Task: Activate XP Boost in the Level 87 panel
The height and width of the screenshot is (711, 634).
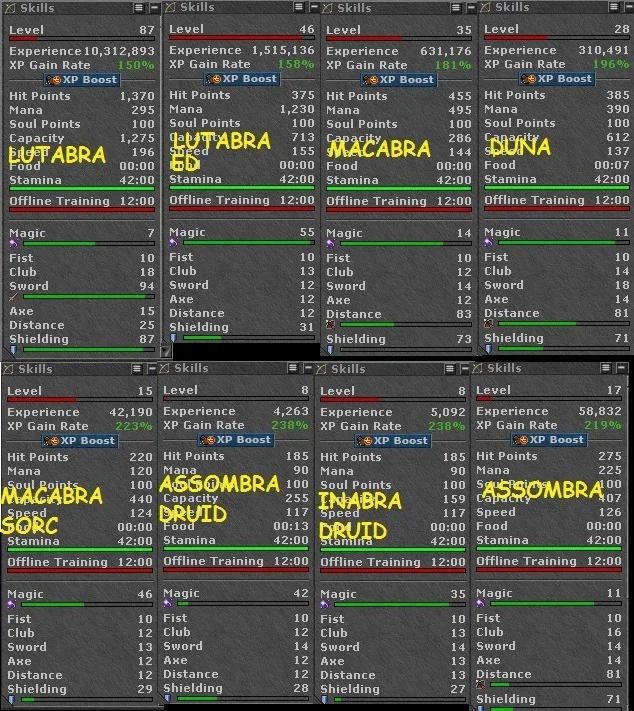Action: point(82,80)
